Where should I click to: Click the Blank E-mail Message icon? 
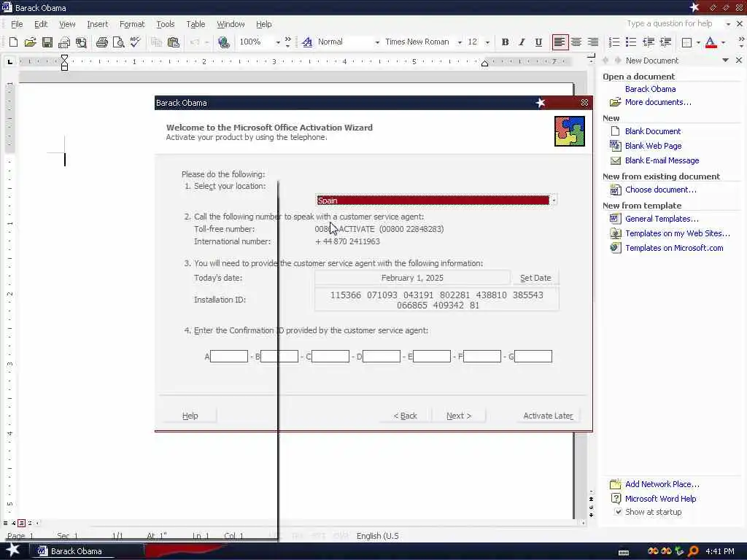click(615, 160)
